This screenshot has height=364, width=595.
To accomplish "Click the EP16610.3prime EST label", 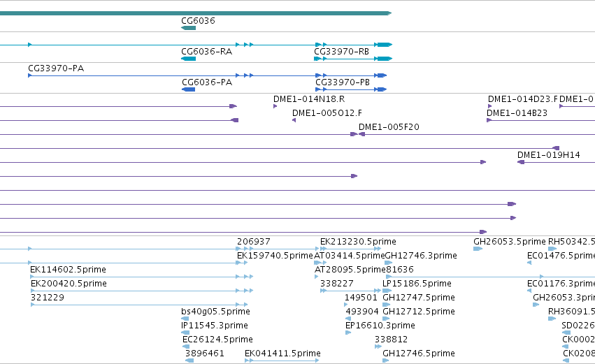I will pos(380,326).
